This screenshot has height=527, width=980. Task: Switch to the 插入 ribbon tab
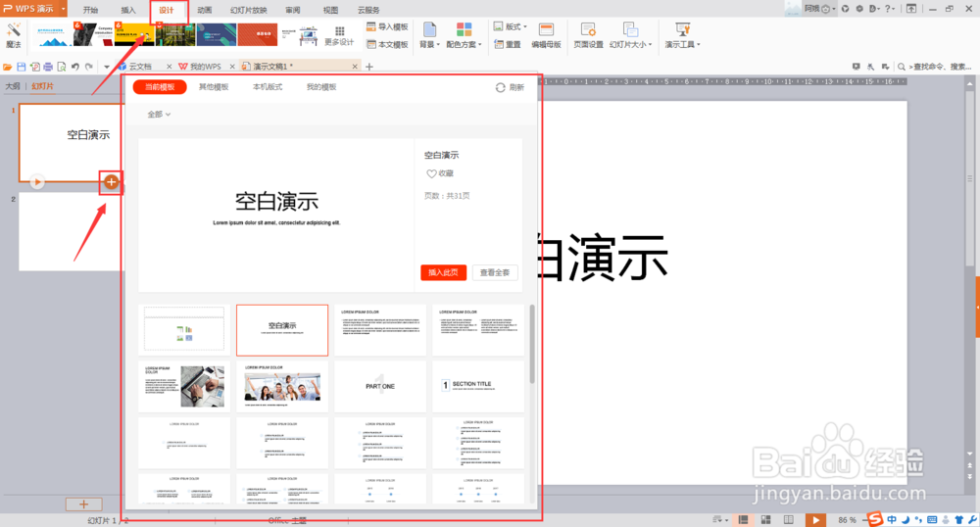(x=128, y=10)
